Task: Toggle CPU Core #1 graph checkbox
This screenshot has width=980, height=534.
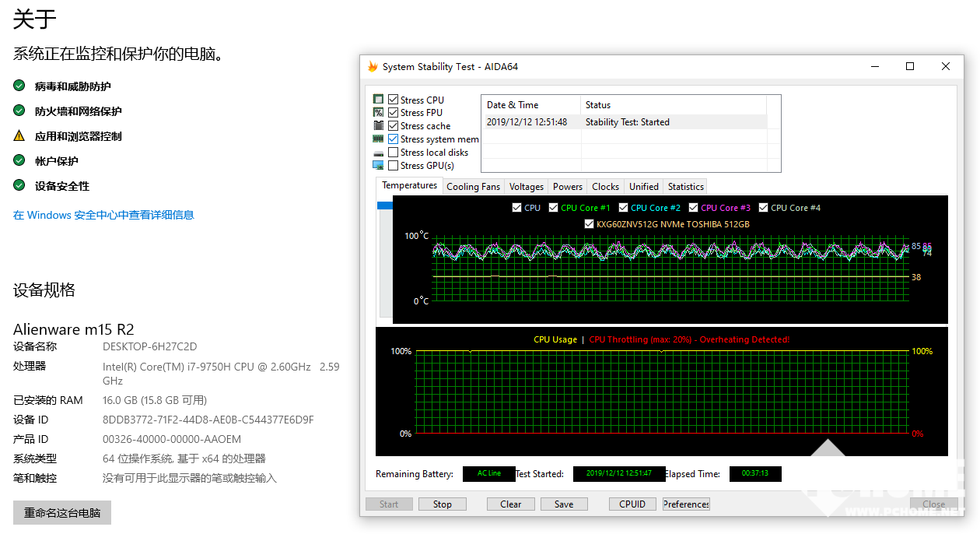Action: point(554,208)
